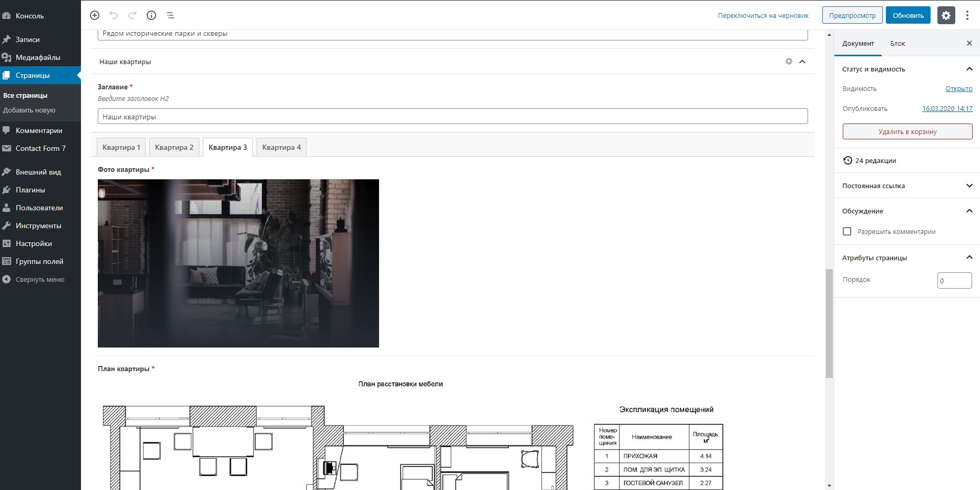The width and height of the screenshot is (980, 490).
Task: Open the Документ sidebar tab
Action: pyautogui.click(x=858, y=44)
